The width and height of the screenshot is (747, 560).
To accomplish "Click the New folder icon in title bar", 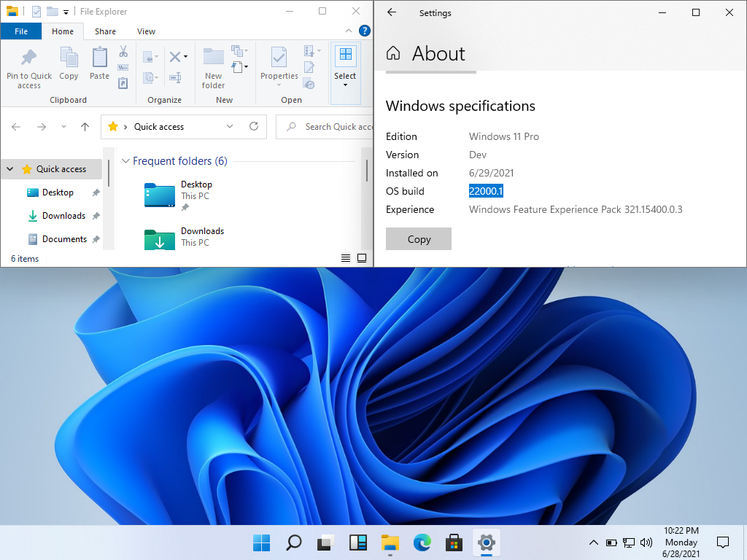I will click(x=53, y=12).
